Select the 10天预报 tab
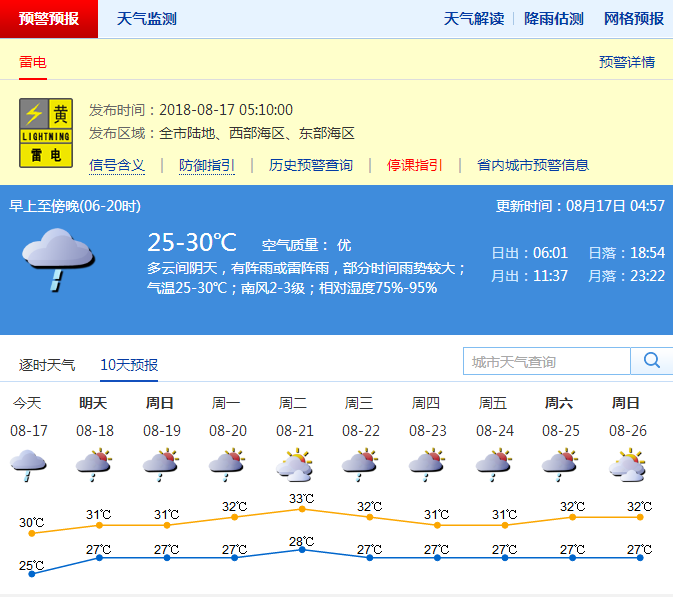This screenshot has width=673, height=597. coord(129,365)
